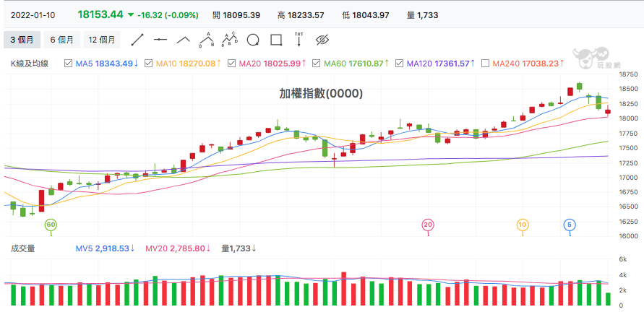The height and width of the screenshot is (312, 644).
Task: Uncheck the MA120 moving average checkbox
Action: 399,64
